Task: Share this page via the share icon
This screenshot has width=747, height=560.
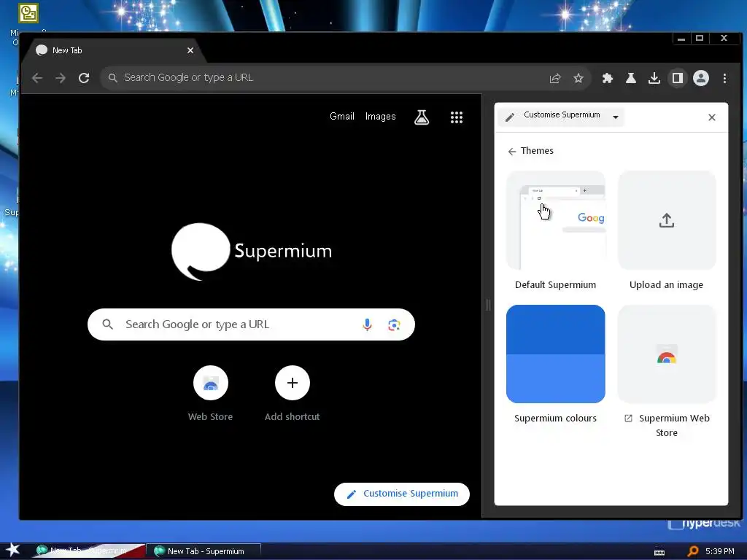Action: (x=555, y=78)
